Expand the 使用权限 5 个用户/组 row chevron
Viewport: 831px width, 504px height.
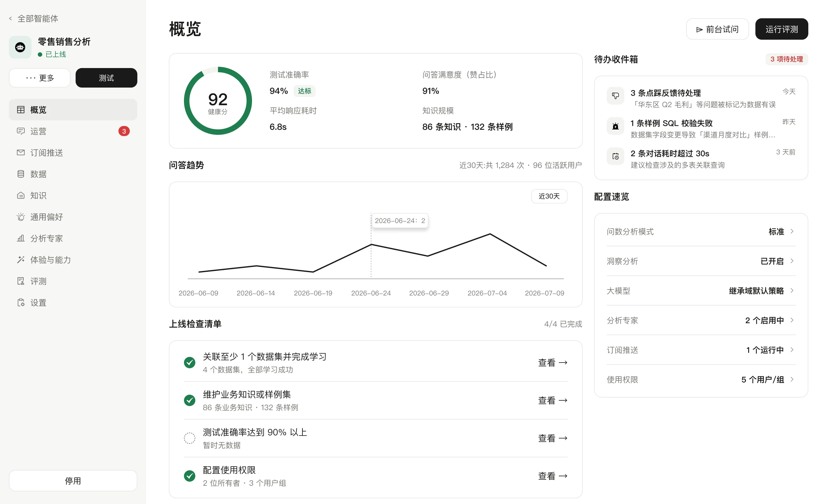pyautogui.click(x=792, y=380)
